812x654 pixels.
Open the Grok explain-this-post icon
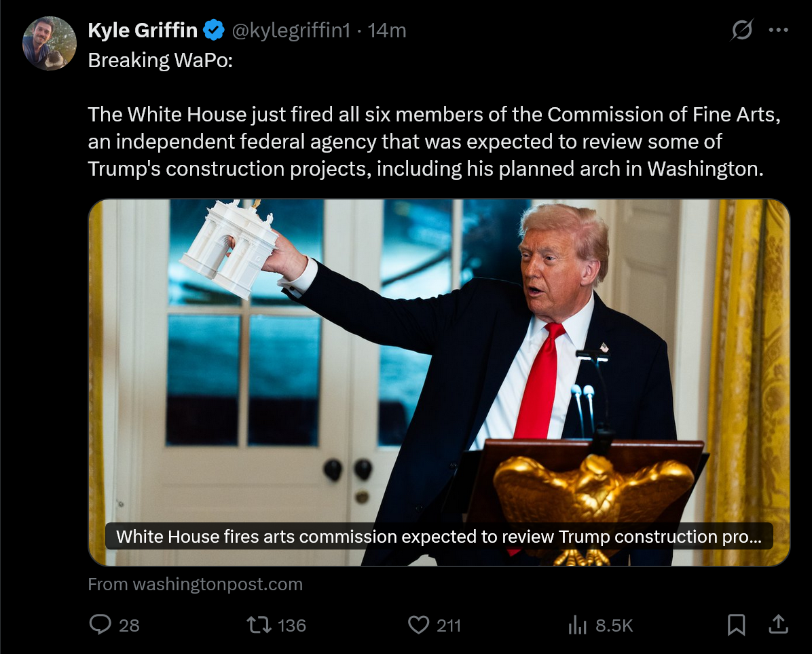pyautogui.click(x=741, y=30)
